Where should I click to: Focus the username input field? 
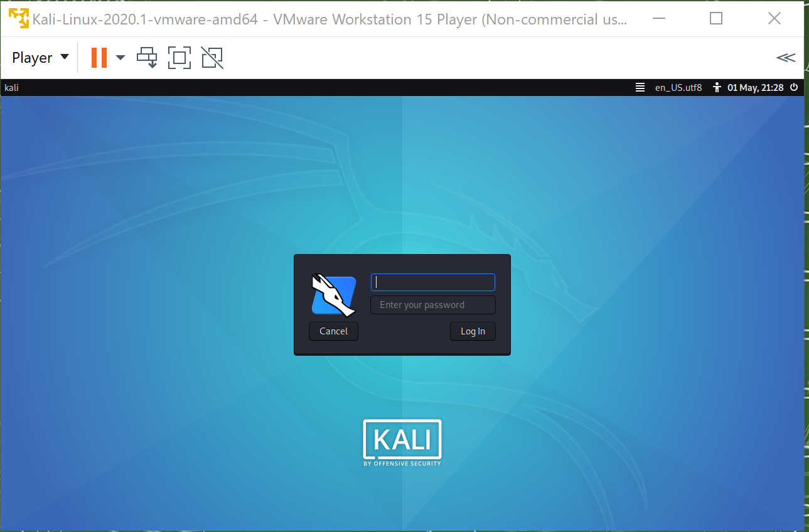433,282
